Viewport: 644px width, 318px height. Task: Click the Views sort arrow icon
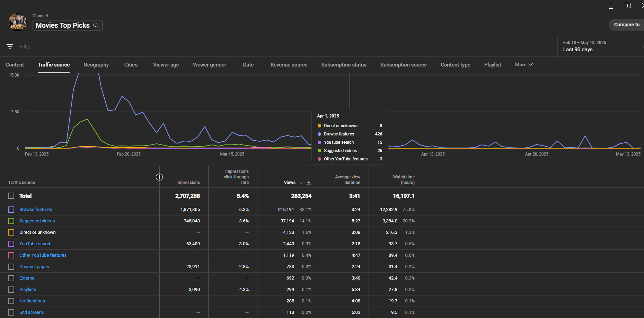tap(301, 183)
